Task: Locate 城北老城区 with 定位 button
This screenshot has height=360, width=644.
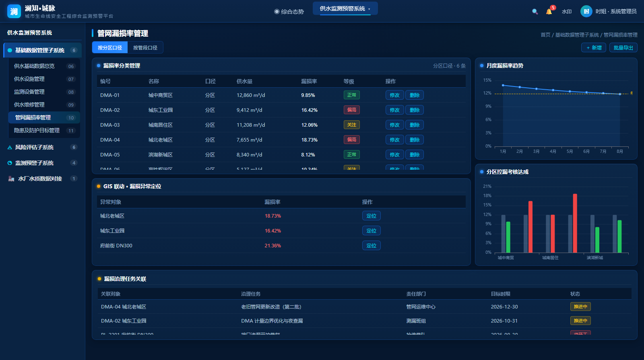Action: [x=371, y=216]
